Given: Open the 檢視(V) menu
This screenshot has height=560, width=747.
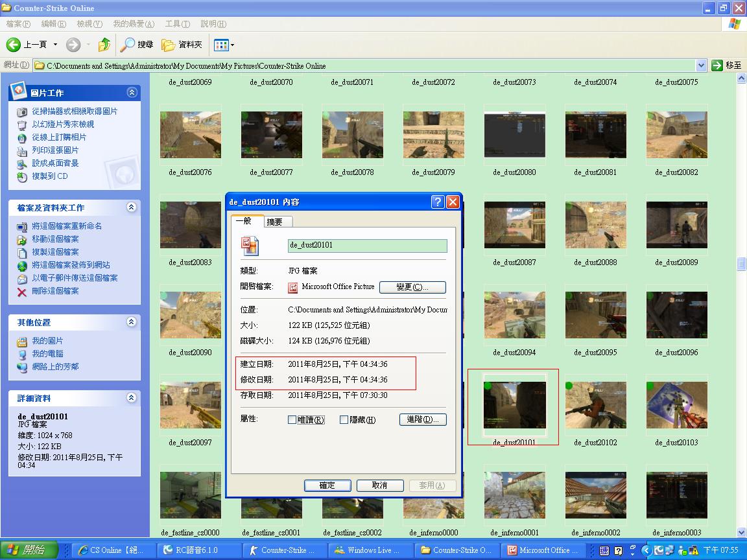Looking at the screenshot, I should (x=89, y=24).
